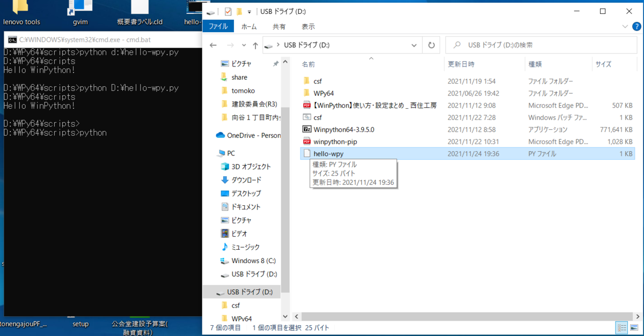Select the csf Windows batch file
Viewport: 644px width, 336px height.
[318, 117]
